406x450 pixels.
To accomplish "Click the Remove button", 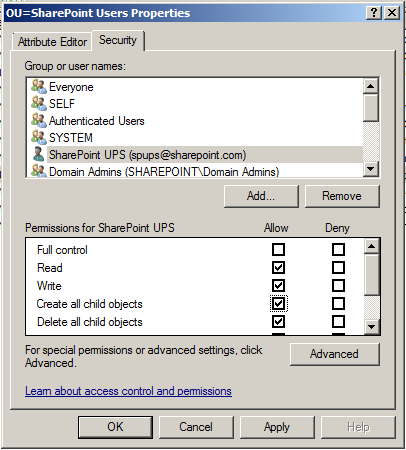I will click(x=342, y=196).
